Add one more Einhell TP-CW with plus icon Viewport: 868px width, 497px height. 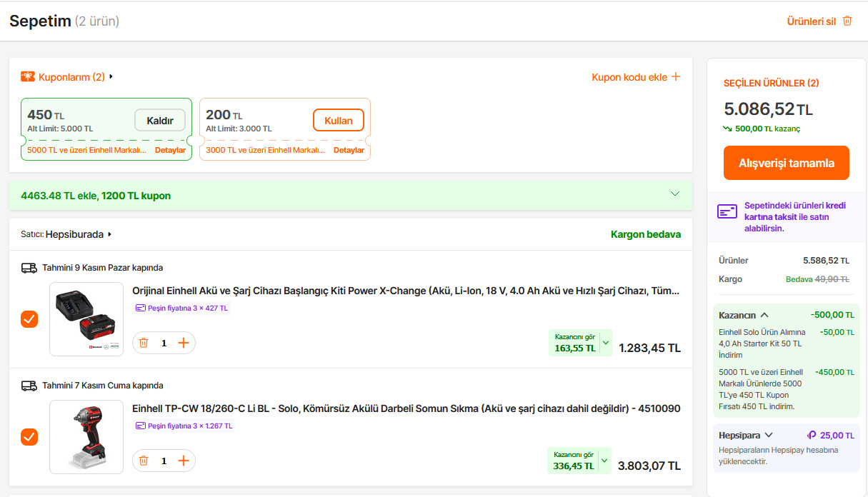pos(184,461)
